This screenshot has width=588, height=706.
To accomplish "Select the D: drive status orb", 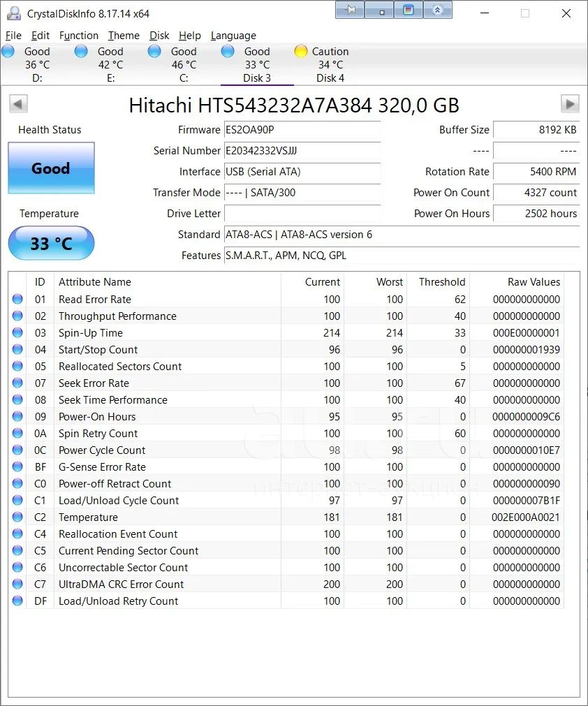I will (x=8, y=52).
